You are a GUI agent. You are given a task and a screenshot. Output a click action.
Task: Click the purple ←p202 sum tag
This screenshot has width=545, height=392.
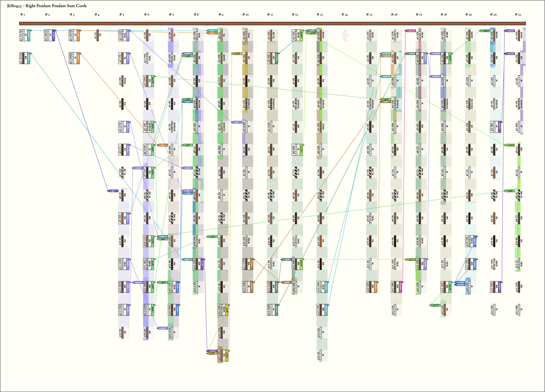tap(510, 31)
